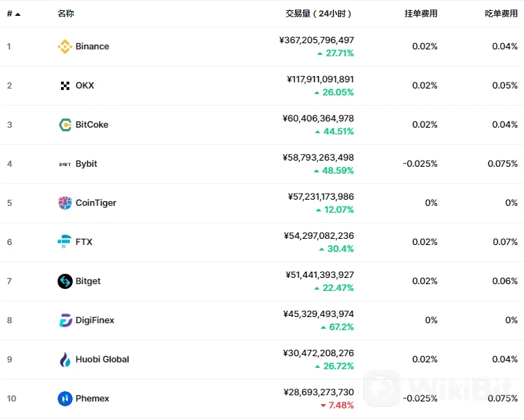Click the DigiFinex logo icon
The width and height of the screenshot is (524, 420).
point(65,320)
